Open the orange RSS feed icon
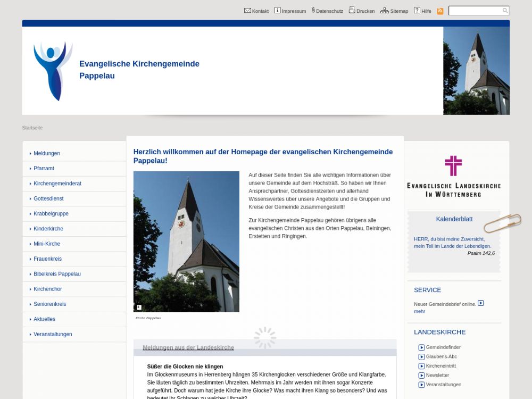The height and width of the screenshot is (399, 532). (440, 11)
